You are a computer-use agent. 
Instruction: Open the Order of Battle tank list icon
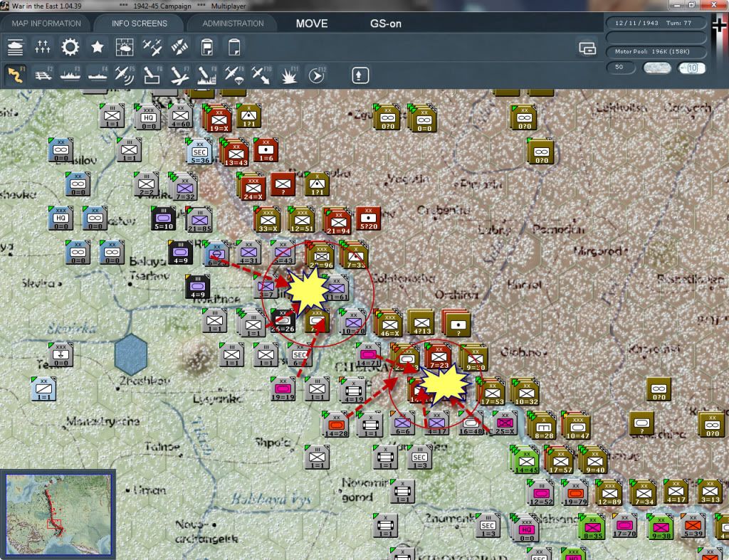point(16,48)
